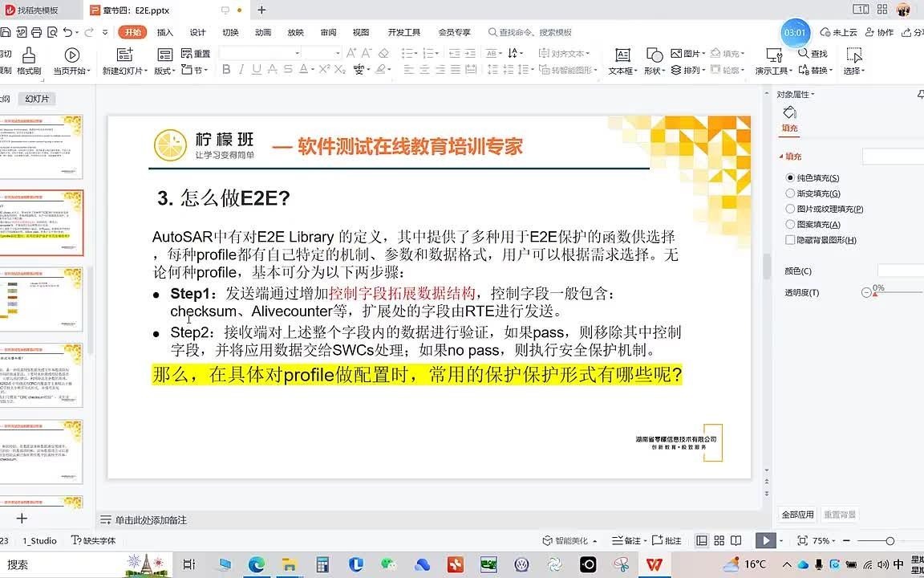This screenshot has width=924, height=578.
Task: Click the 全部应用 apply-all button
Action: (x=796, y=514)
